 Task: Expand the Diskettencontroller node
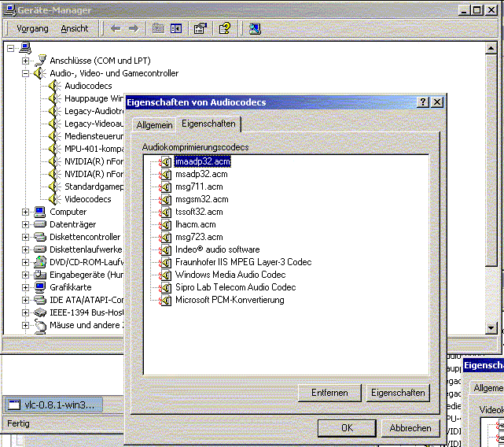(x=25, y=237)
